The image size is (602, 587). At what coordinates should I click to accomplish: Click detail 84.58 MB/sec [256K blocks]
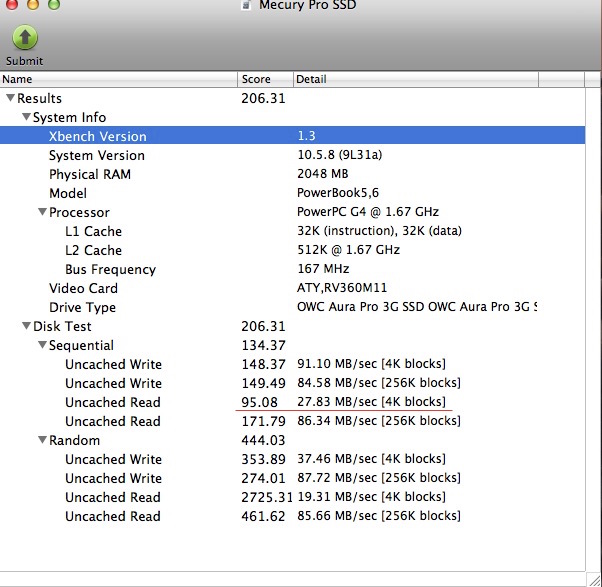[379, 383]
